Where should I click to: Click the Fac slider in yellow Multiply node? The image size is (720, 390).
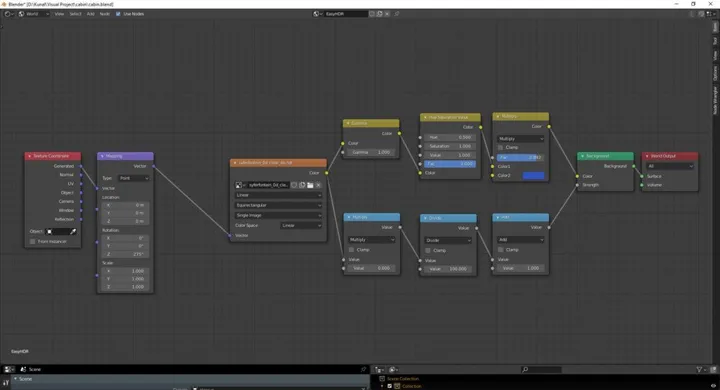coord(520,158)
